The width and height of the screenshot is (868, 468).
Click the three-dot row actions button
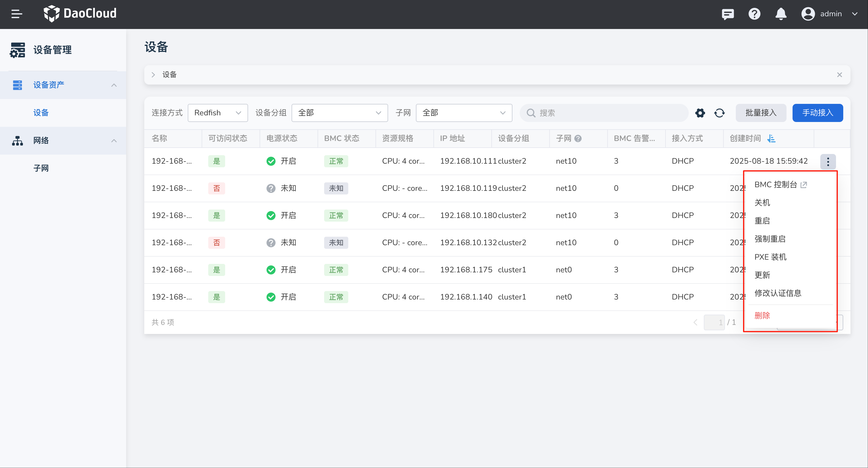click(828, 162)
